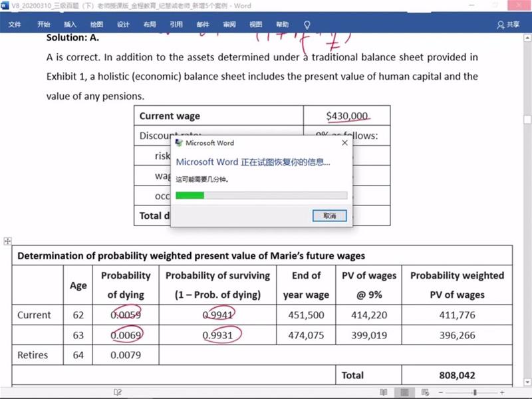Click the table move handle icon
This screenshot has height=399, width=532.
click(x=7, y=241)
